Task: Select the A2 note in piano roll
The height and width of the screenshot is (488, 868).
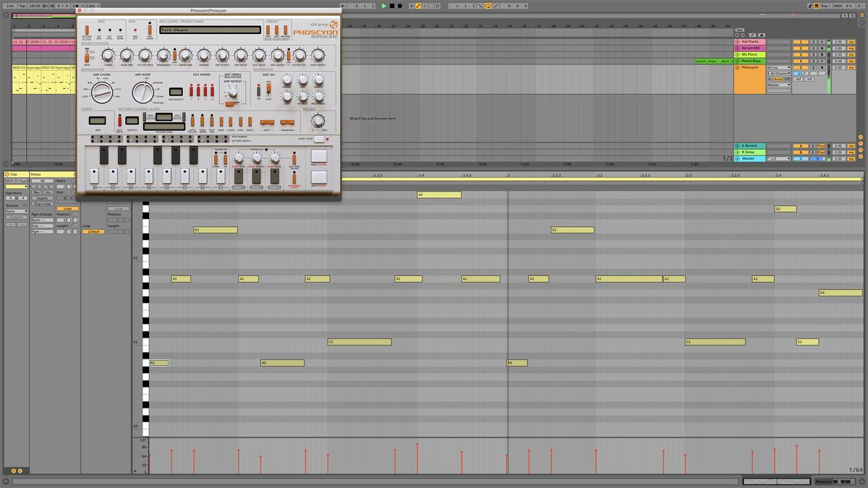Action: (439, 195)
